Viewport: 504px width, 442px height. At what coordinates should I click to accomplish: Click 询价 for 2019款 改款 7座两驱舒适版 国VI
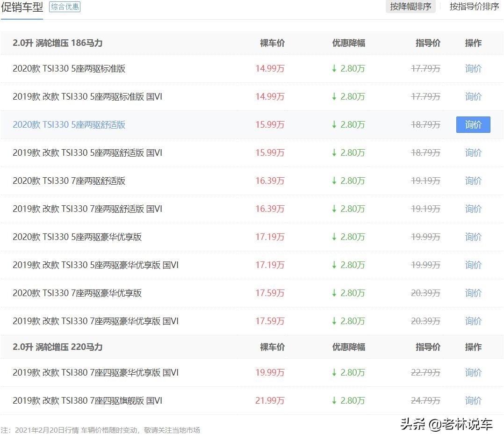(x=473, y=209)
